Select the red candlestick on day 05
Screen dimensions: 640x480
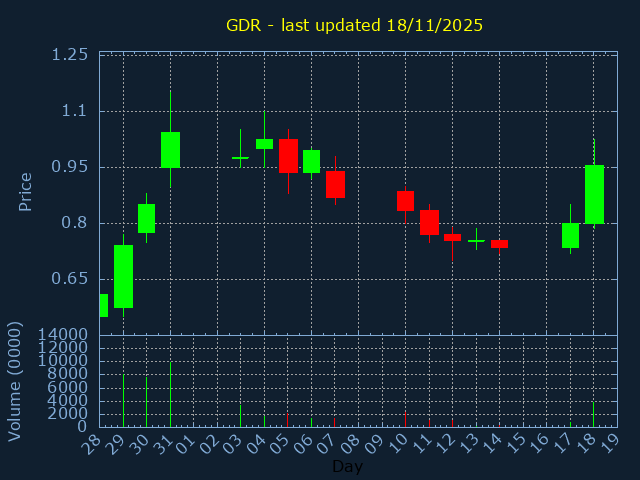click(288, 156)
